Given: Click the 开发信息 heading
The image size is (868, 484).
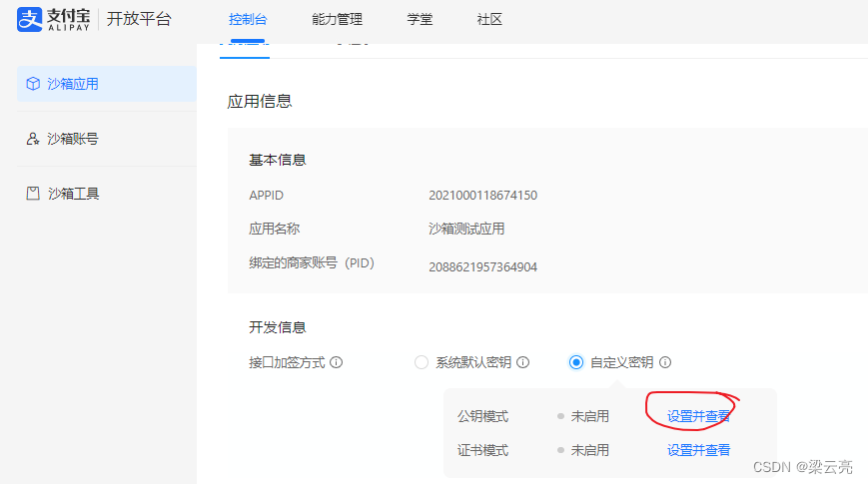Looking at the screenshot, I should [278, 327].
